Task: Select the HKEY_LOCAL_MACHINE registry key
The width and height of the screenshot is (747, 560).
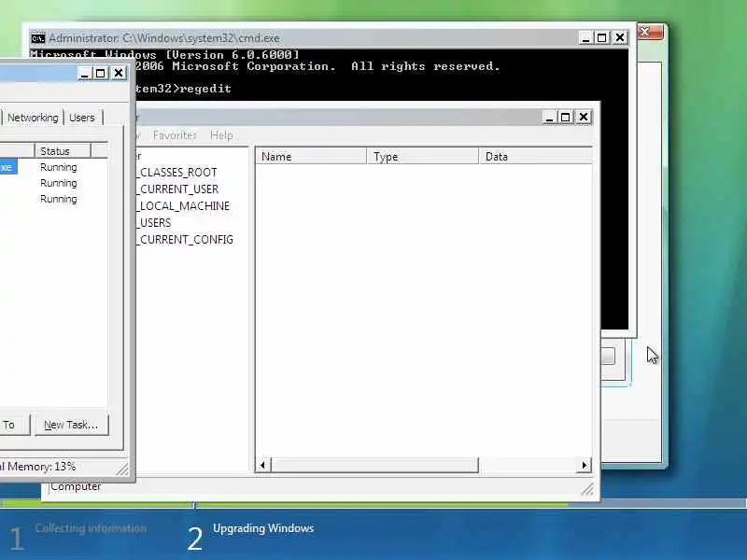Action: (183, 205)
